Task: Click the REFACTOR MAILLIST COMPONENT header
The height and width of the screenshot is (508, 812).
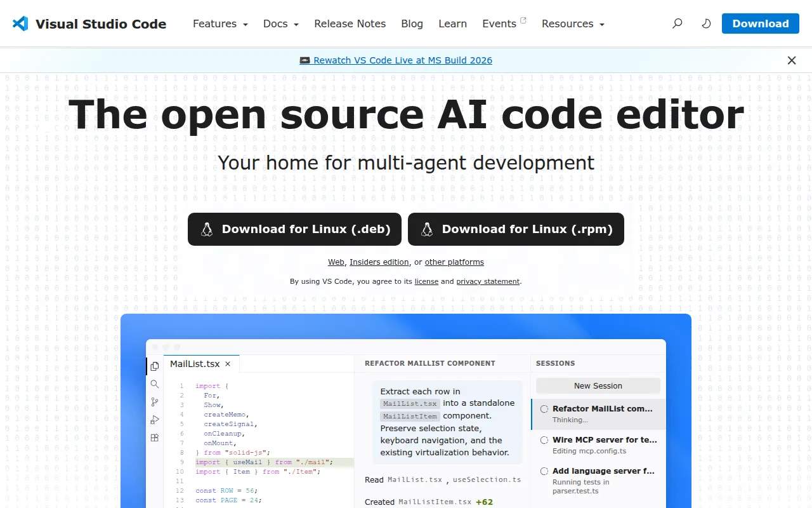Action: pyautogui.click(x=430, y=363)
